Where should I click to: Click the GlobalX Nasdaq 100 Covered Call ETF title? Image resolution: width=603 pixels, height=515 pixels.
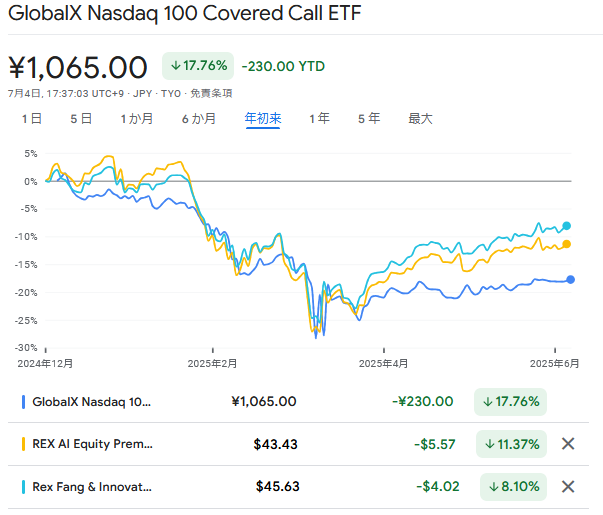[x=185, y=13]
